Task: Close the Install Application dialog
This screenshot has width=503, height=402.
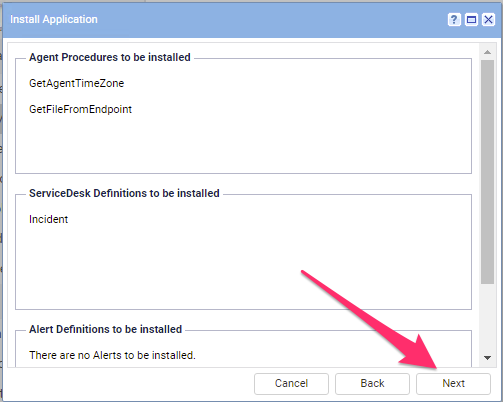Action: 488,20
